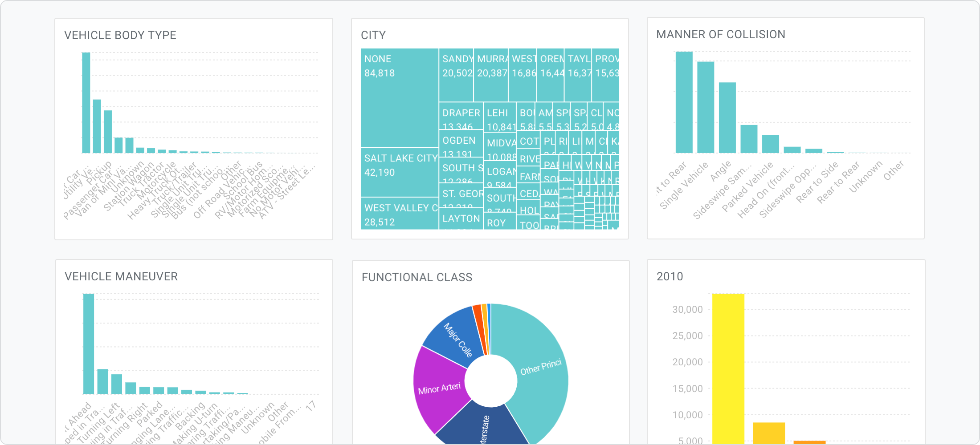Select the short orange bar in 2010 chart
Image resolution: width=980 pixels, height=445 pixels.
(x=809, y=442)
